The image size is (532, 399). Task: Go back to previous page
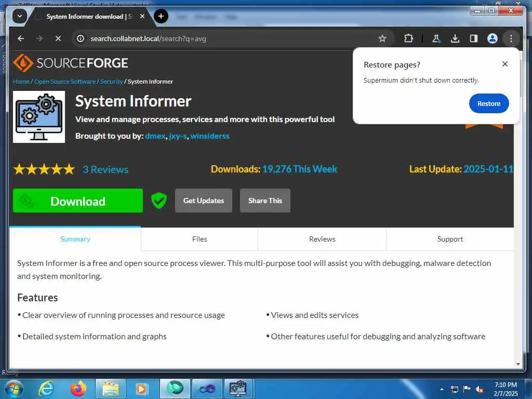21,38
